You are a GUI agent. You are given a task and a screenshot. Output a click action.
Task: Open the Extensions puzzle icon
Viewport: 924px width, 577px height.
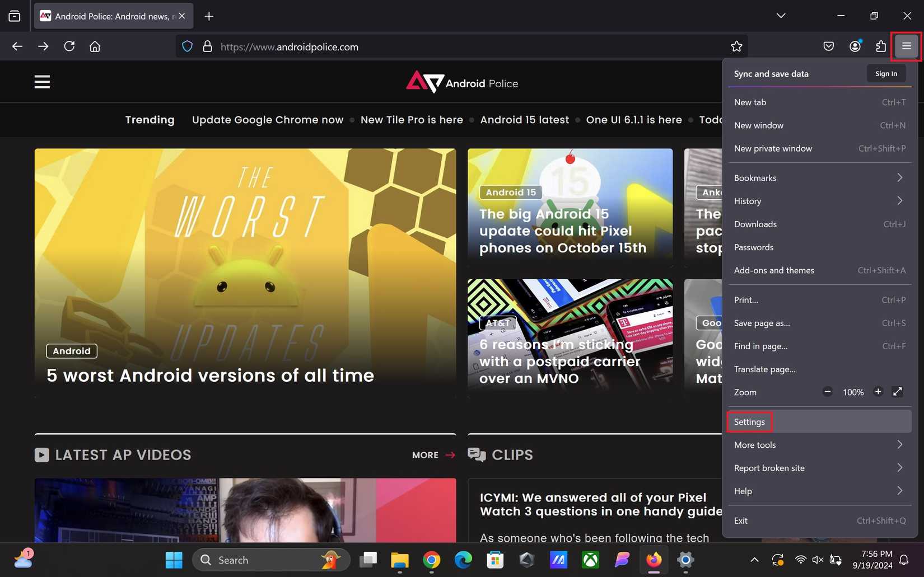click(880, 46)
